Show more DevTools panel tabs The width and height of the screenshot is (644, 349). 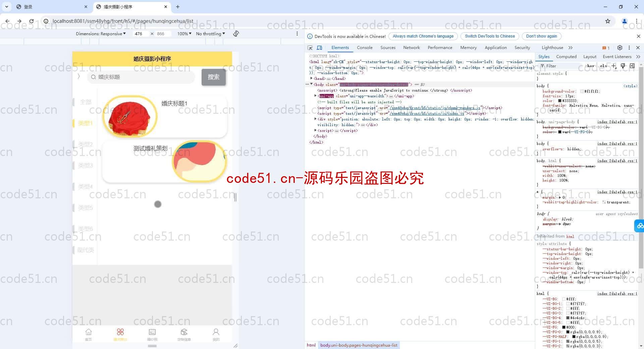(571, 48)
